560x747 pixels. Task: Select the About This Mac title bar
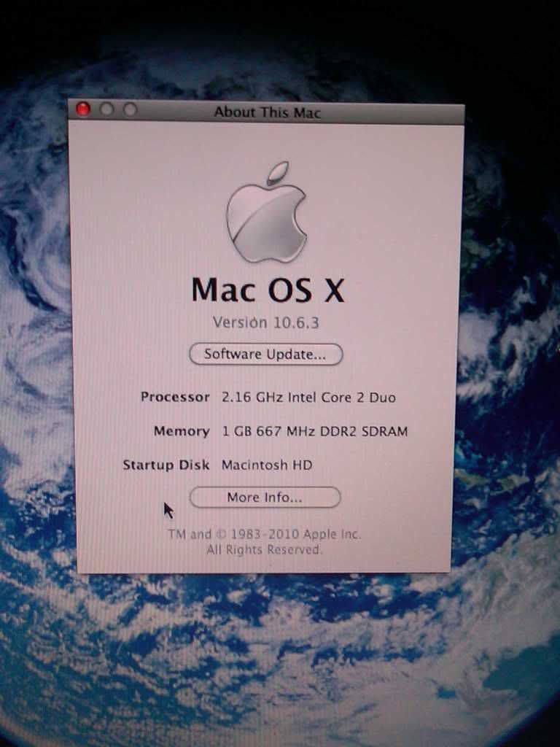tap(266, 112)
